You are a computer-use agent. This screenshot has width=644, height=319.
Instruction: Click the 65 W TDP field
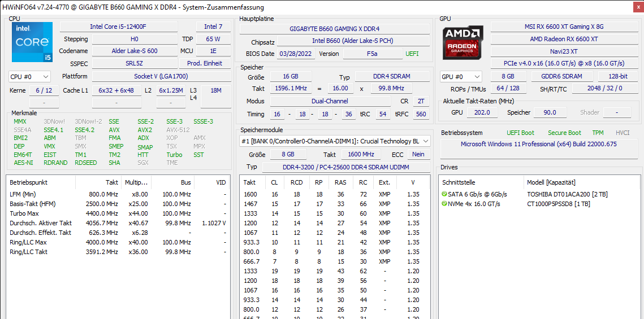213,39
